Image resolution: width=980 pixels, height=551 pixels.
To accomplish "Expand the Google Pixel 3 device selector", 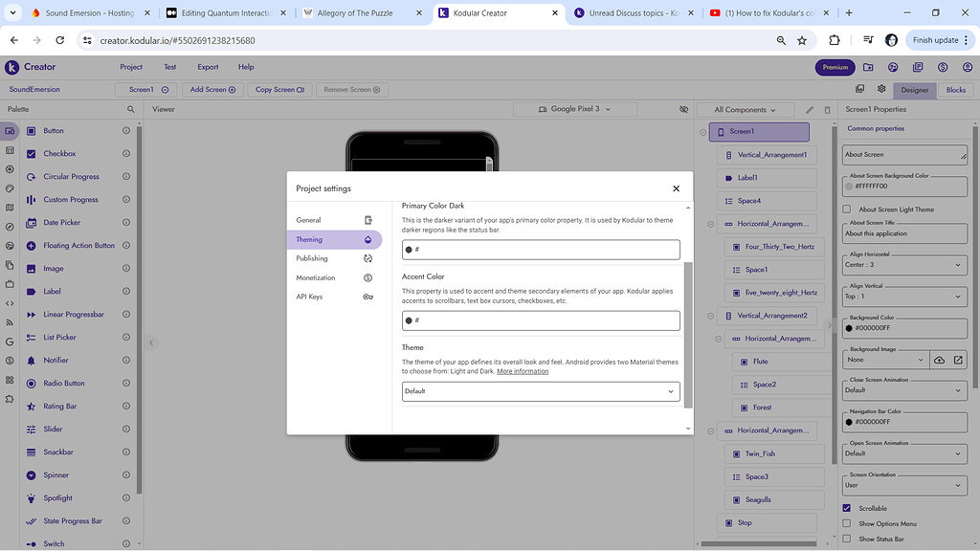I will pyautogui.click(x=576, y=109).
